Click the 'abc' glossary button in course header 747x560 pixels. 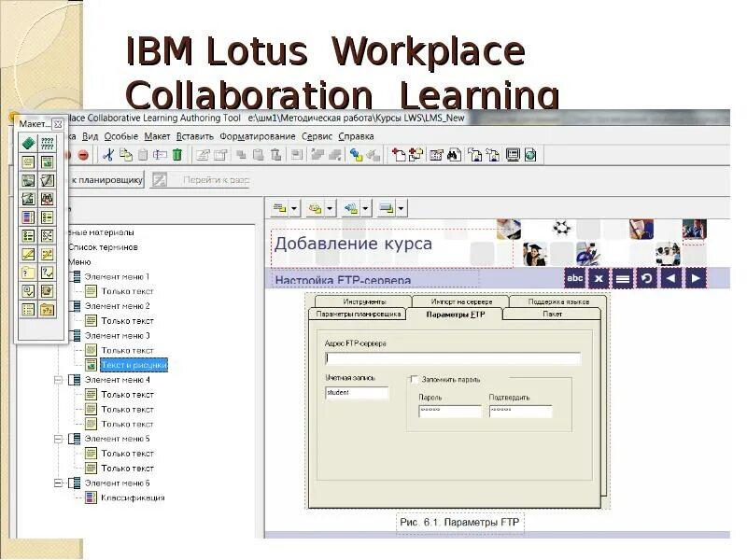[574, 278]
